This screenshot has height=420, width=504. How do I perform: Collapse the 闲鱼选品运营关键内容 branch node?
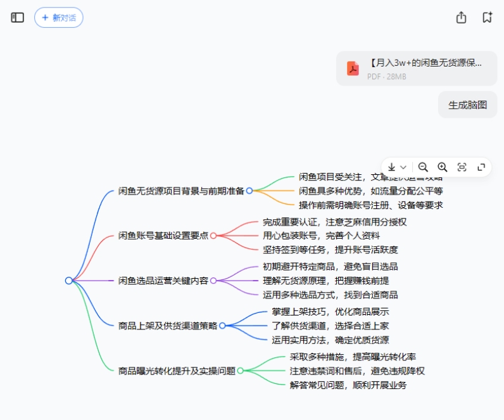pos(213,281)
